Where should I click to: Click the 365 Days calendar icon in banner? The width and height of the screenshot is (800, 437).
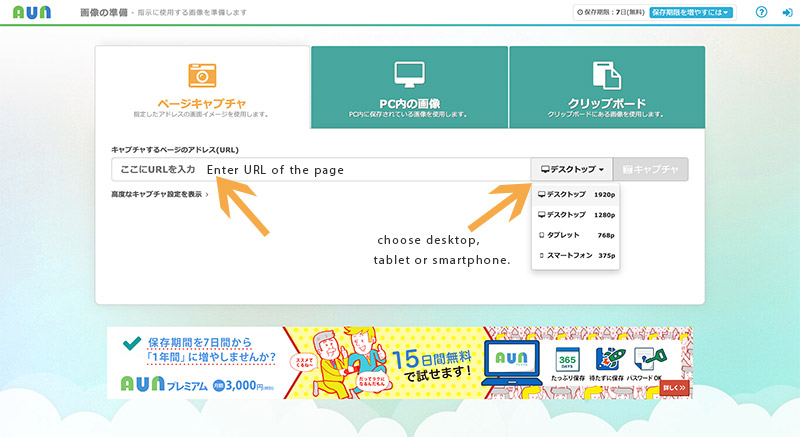[x=564, y=360]
